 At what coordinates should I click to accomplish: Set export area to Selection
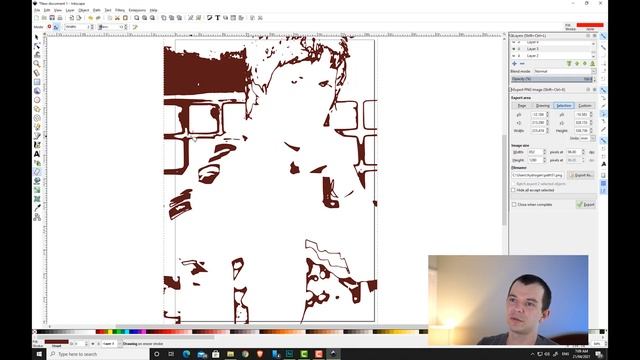564,106
